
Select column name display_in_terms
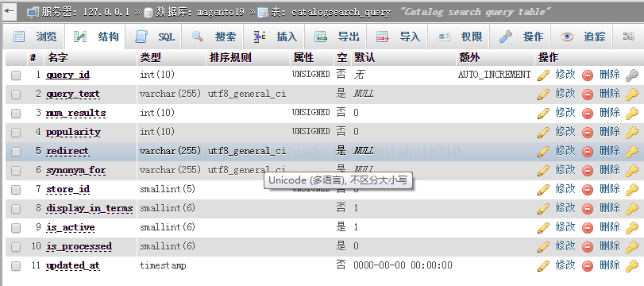[x=89, y=208]
